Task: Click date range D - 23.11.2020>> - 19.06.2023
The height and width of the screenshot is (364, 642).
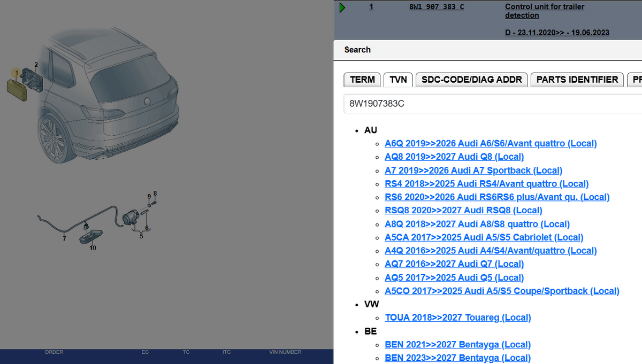Action: (x=557, y=33)
